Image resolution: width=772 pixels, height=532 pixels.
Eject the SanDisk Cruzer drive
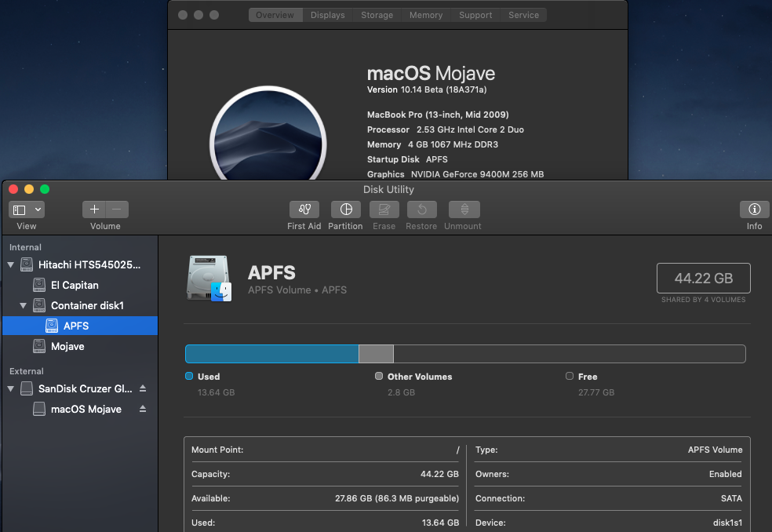pos(143,388)
